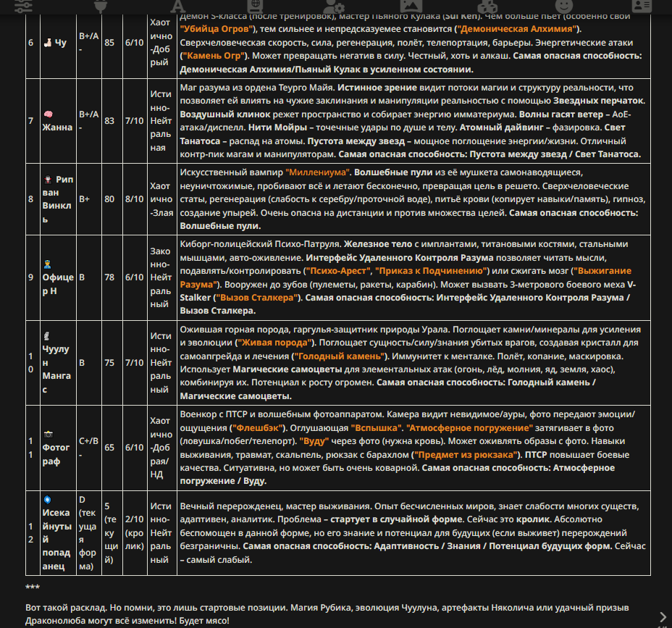Click alignment Хаотично-Злая cell

click(161, 199)
